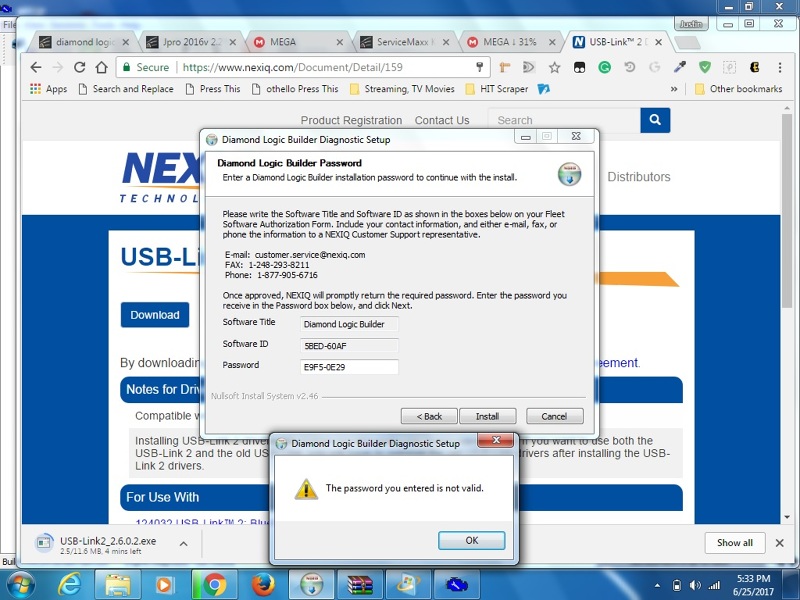
Task: Click the Windows Start orb
Action: 22,584
